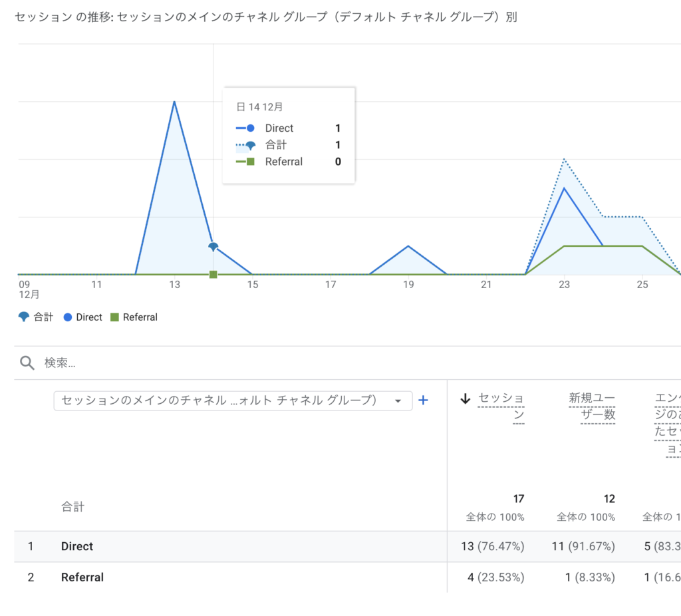Click the green Referral square icon in the legend
The height and width of the screenshot is (616, 681).
[x=114, y=317]
